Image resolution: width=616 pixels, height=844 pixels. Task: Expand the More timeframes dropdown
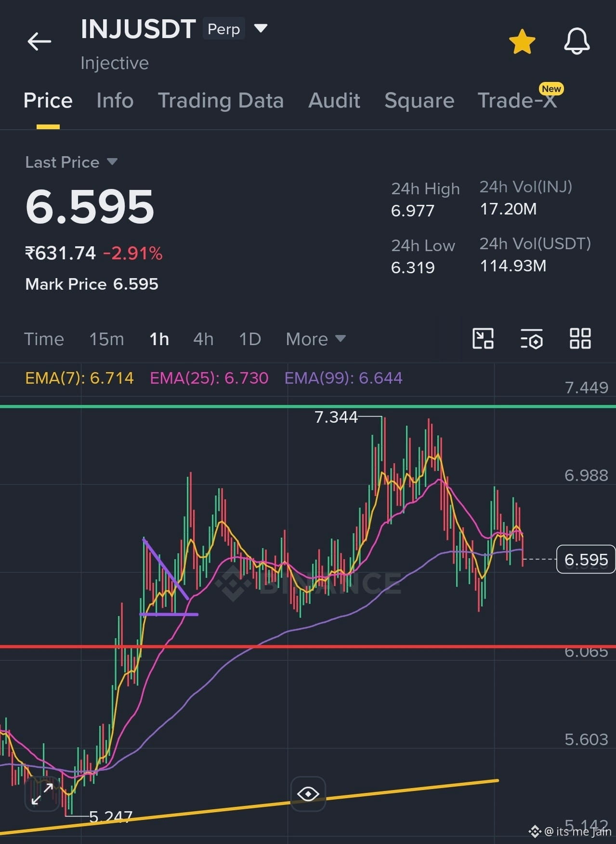[x=315, y=339]
